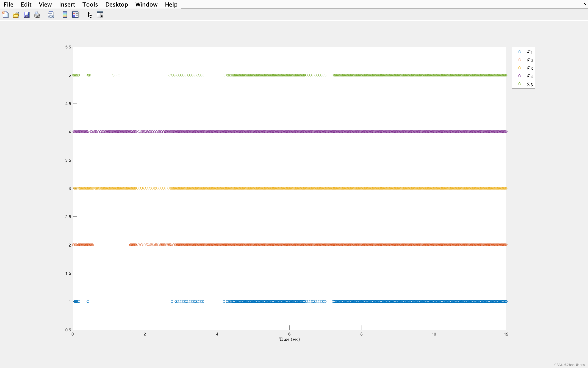The image size is (588, 368).
Task: Click the dock figure arrow at top right
Action: pyautogui.click(x=585, y=4)
